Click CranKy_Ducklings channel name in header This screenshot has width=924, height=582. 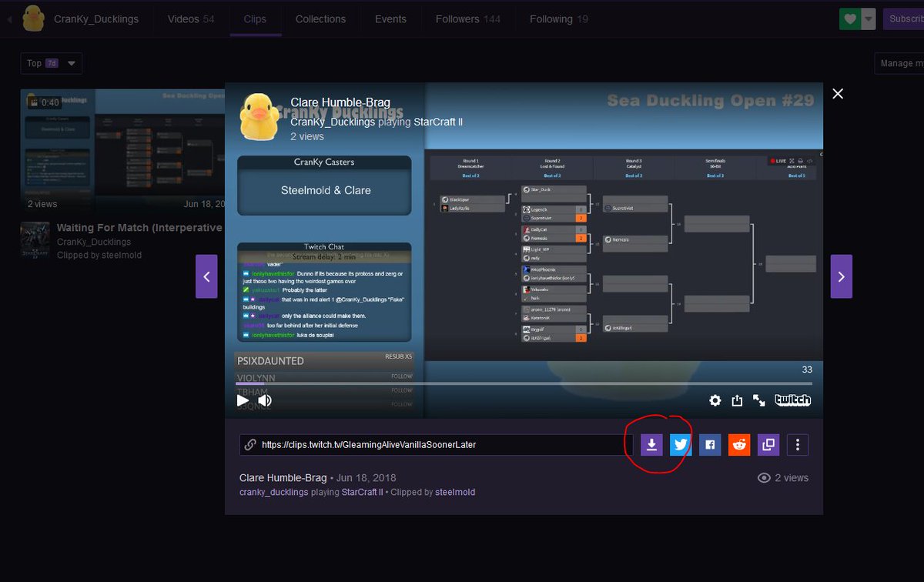[x=96, y=19]
